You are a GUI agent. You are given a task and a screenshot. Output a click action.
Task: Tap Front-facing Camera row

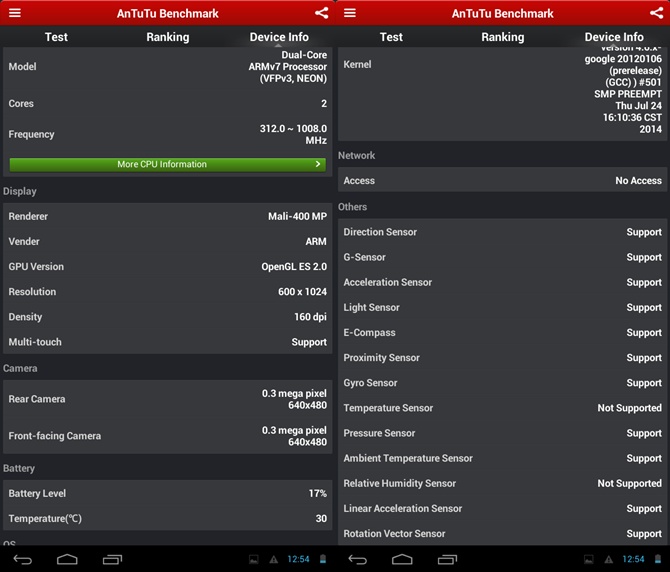[x=168, y=436]
